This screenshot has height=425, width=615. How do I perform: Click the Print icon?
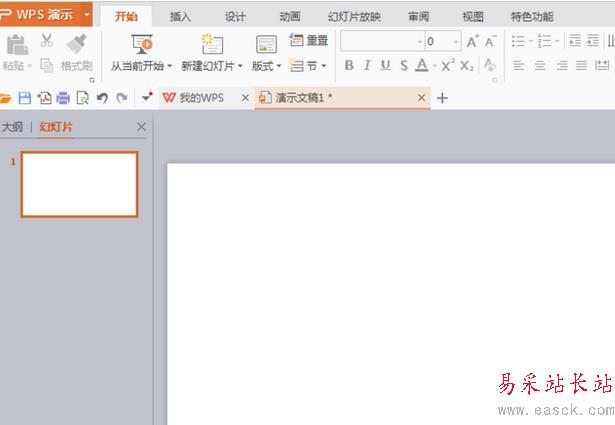pyautogui.click(x=63, y=98)
